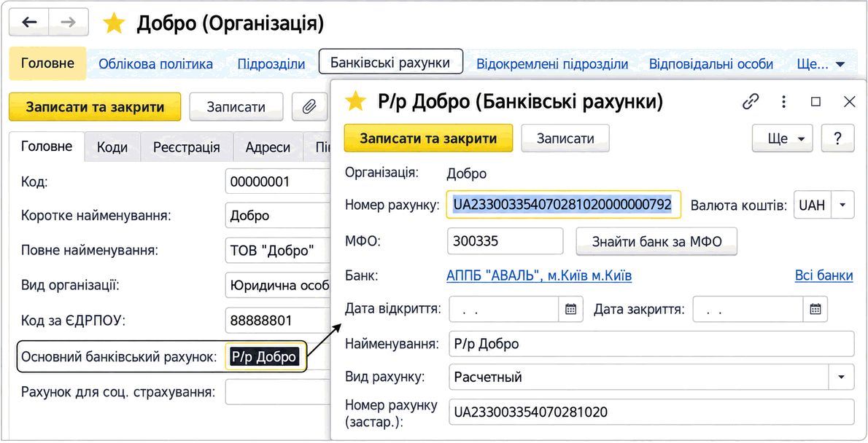Image resolution: width=868 pixels, height=443 pixels.
Task: Toggle favorite star next to Р/р Добро title
Action: click(355, 101)
